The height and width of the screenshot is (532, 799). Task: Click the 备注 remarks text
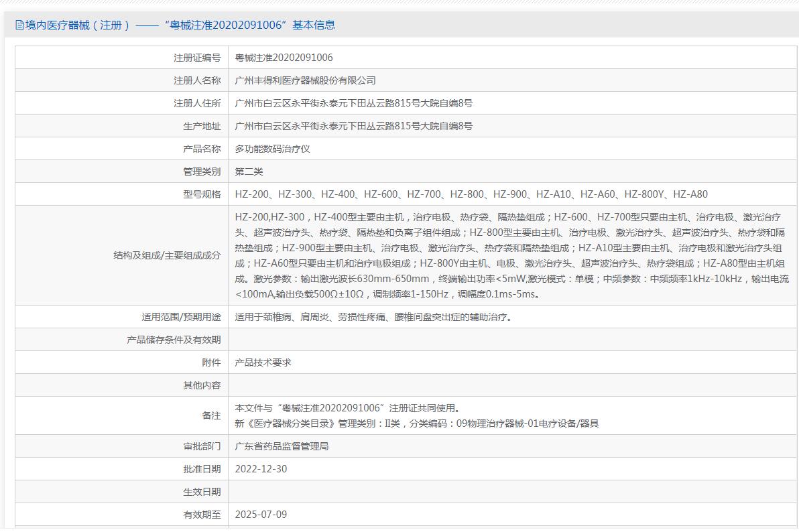pyautogui.click(x=416, y=415)
